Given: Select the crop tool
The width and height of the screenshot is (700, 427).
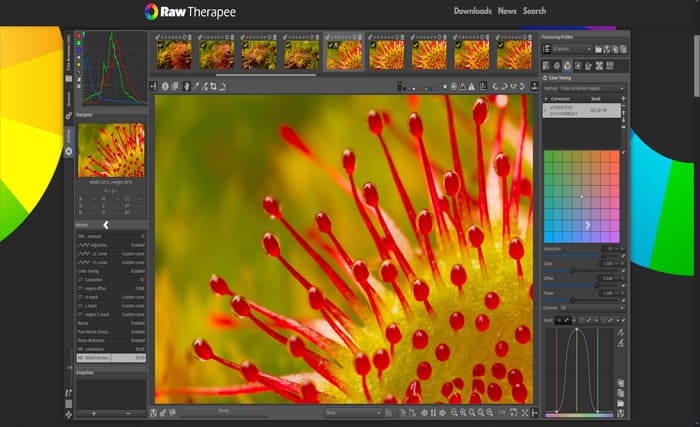Looking at the screenshot, I should coord(213,87).
